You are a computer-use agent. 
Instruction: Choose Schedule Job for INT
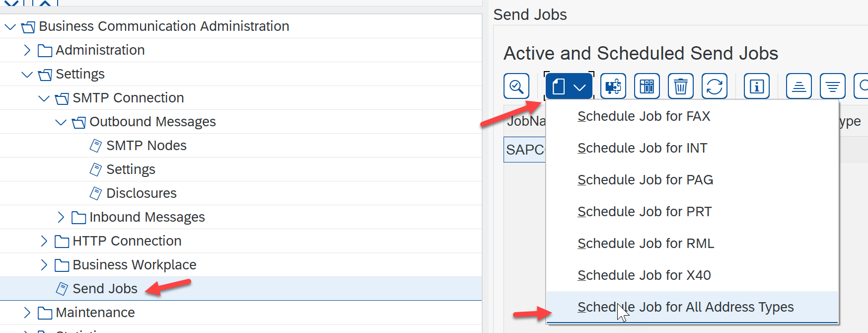pyautogui.click(x=692, y=148)
